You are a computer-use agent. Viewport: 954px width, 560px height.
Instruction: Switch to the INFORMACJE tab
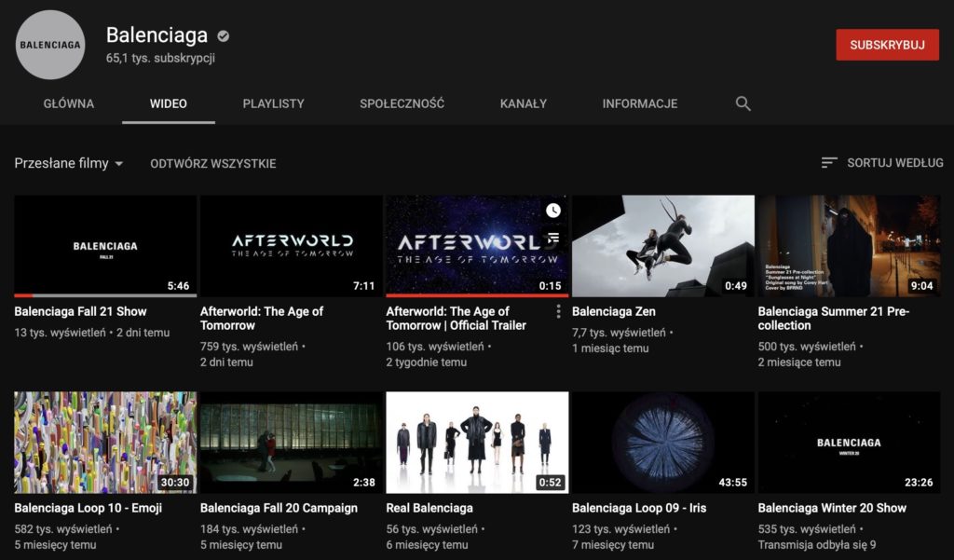(x=640, y=103)
